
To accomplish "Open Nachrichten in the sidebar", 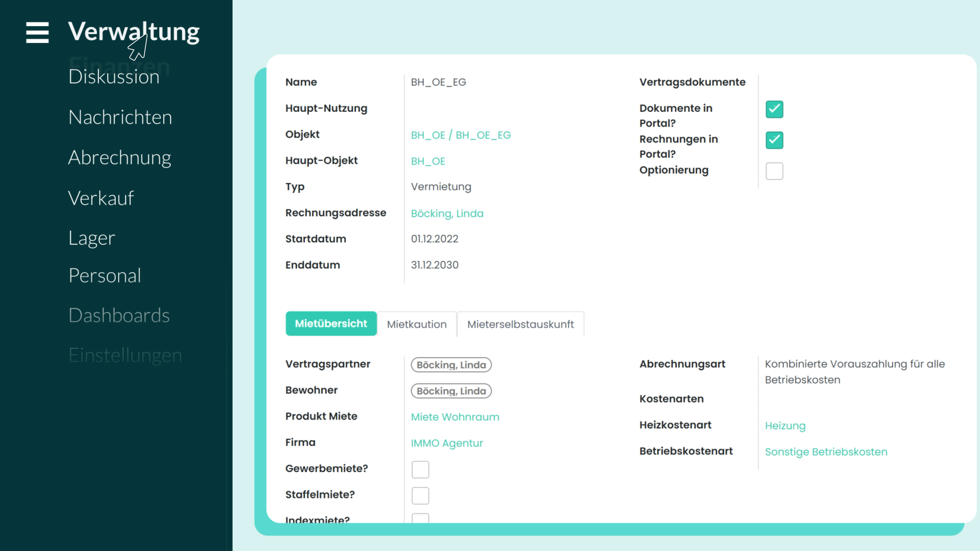I will 120,117.
